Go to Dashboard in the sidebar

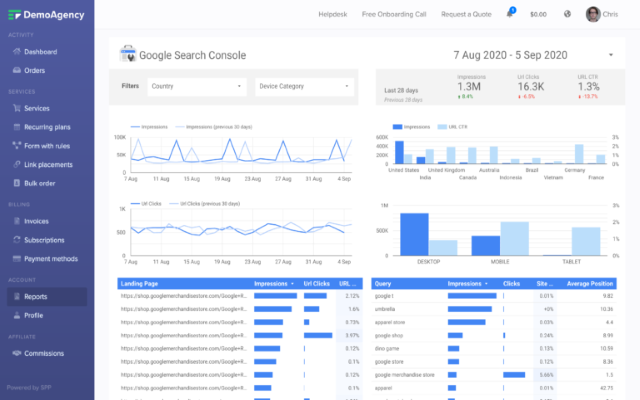(x=40, y=51)
